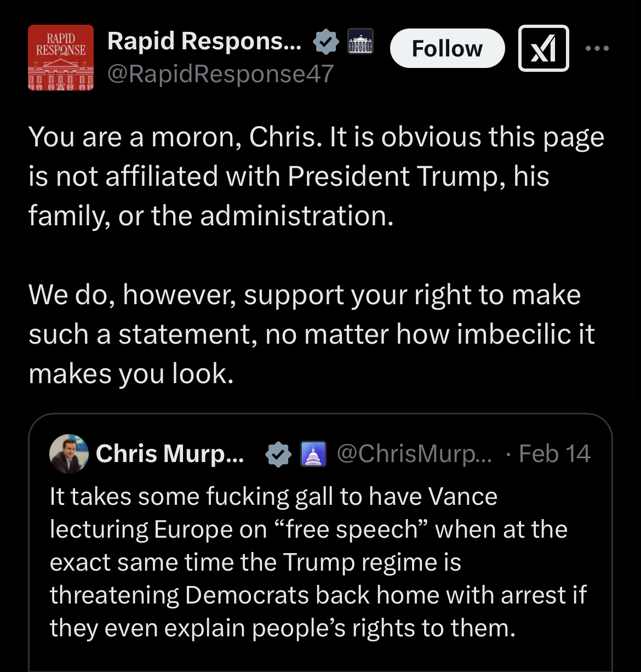Open Chris Murphy's display name link
The image size is (641, 672).
(x=170, y=454)
